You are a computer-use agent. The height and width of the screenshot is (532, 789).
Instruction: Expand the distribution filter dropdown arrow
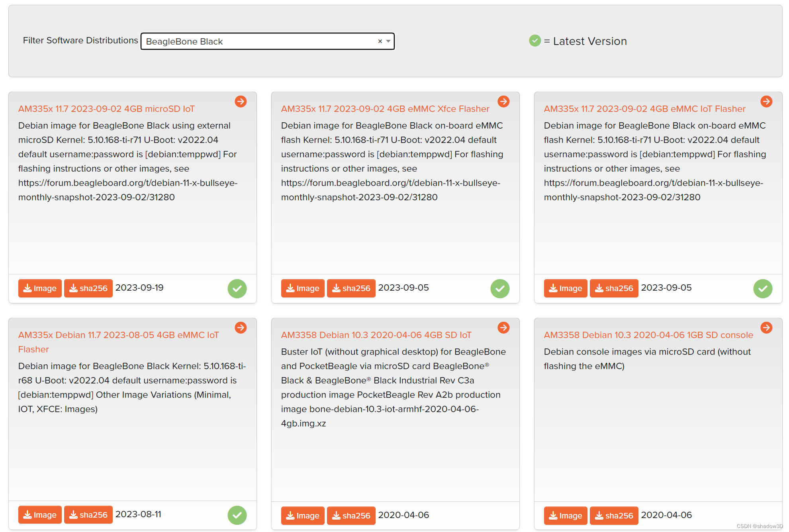coord(388,41)
